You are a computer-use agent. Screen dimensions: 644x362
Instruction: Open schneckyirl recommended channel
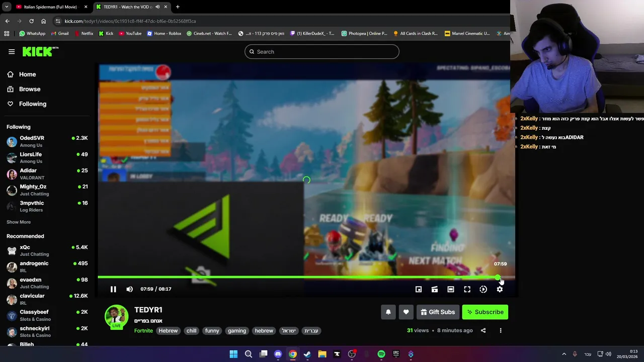tap(47, 332)
